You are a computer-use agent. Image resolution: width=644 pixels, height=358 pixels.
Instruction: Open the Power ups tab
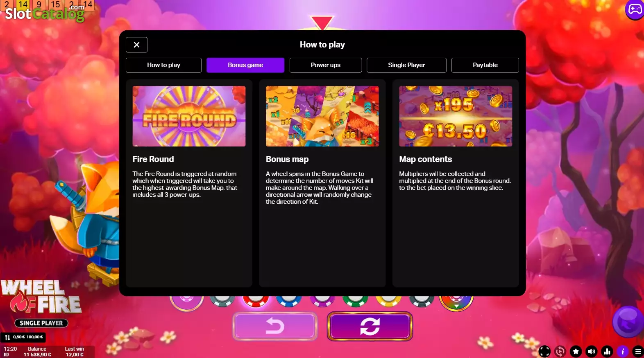pyautogui.click(x=326, y=65)
